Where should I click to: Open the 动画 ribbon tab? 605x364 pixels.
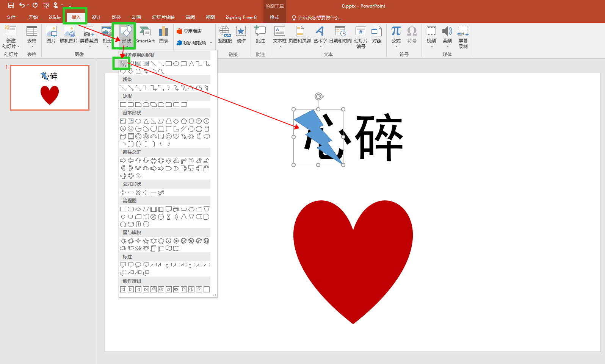point(136,17)
